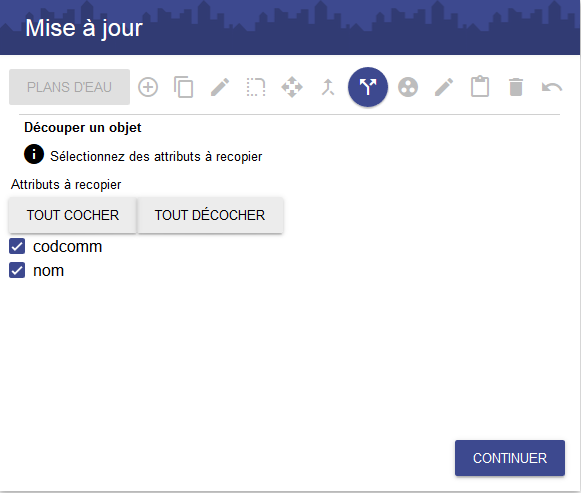
Task: Click the add object plus-circle icon
Action: tap(148, 87)
